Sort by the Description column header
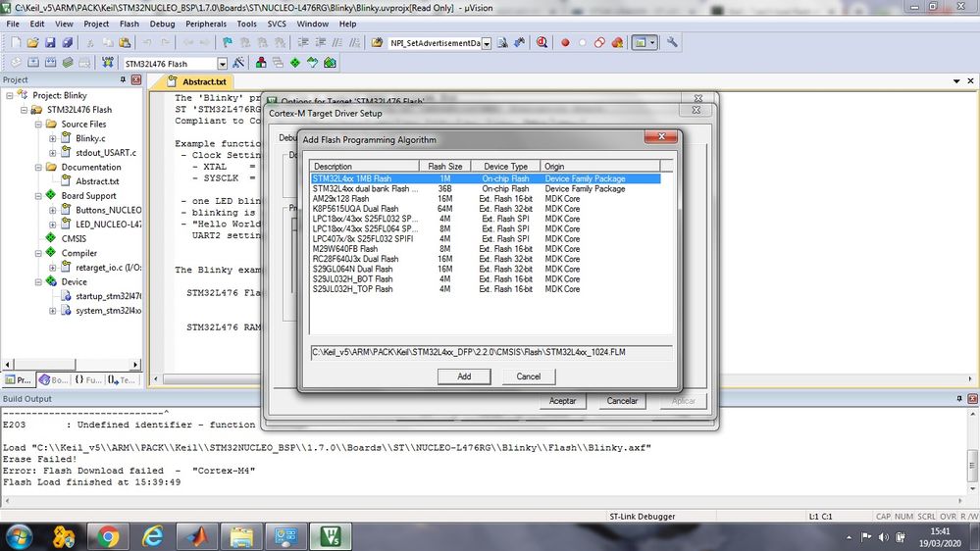980x551 pixels. point(364,166)
